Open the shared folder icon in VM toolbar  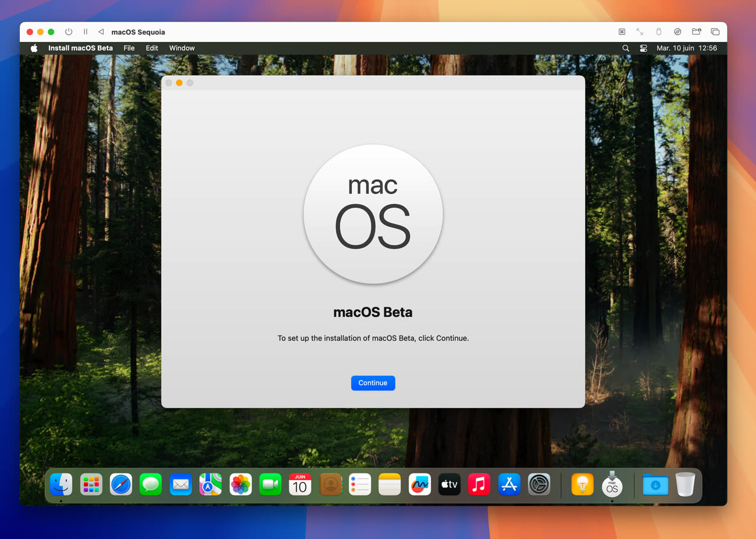tap(696, 32)
